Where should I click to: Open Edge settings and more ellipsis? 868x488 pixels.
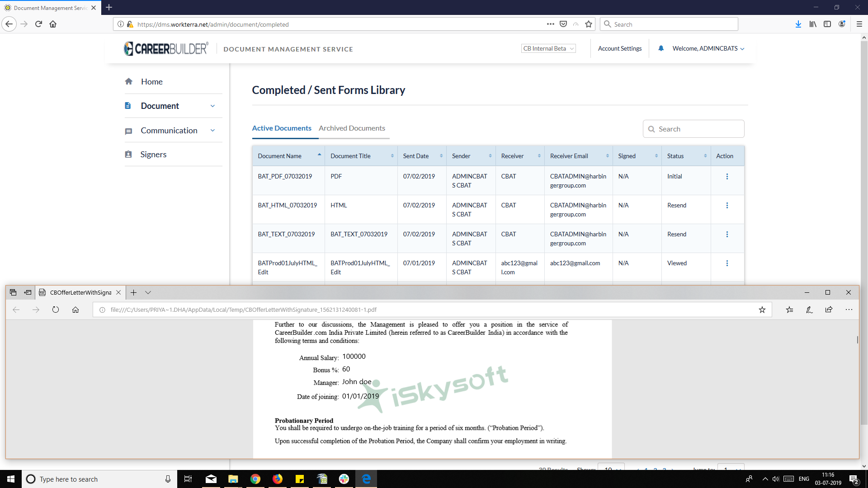tap(849, 310)
